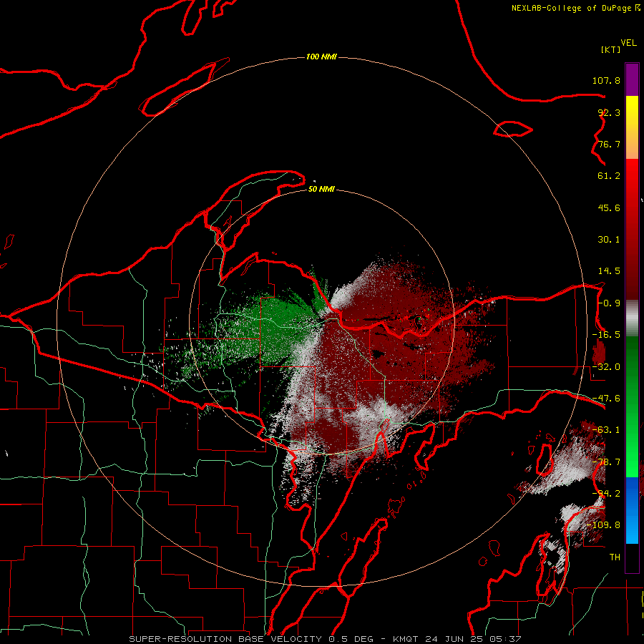Click the 30.1 legend value
The image size is (644, 644).
(609, 240)
